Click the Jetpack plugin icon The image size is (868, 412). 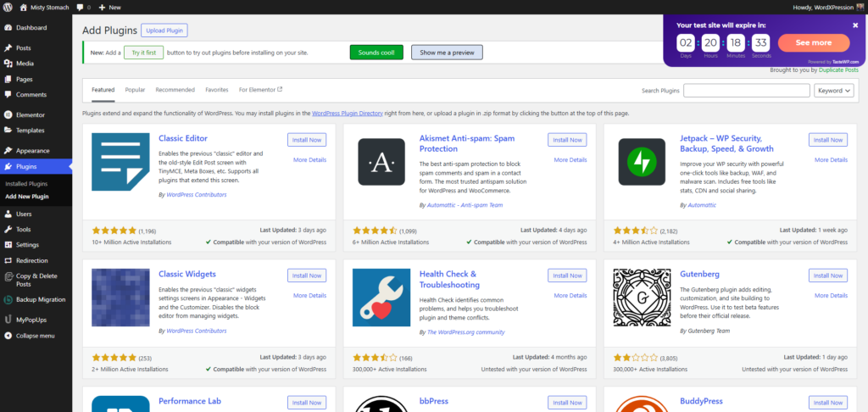[642, 161]
